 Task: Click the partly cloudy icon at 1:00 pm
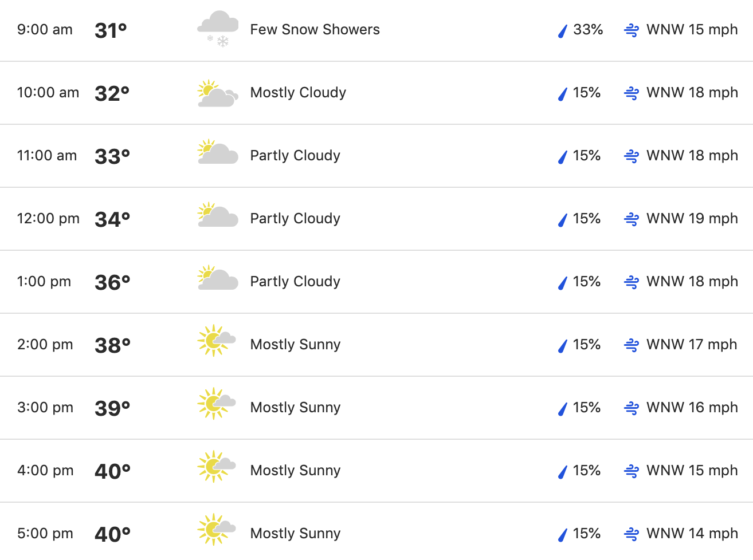(218, 278)
